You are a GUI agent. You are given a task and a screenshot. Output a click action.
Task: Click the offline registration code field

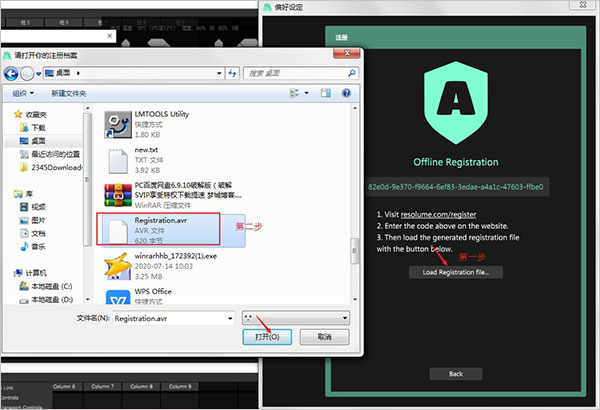[457, 187]
